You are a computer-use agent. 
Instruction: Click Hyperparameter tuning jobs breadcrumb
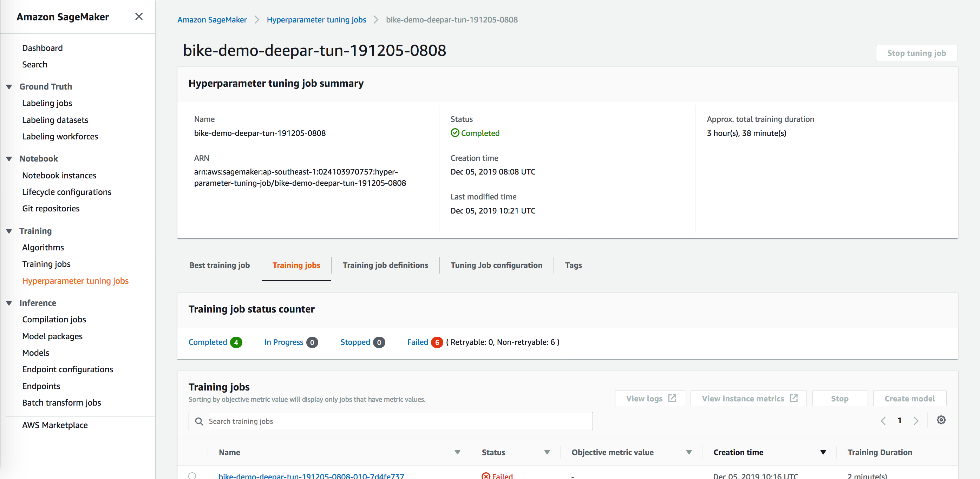pyautogui.click(x=316, y=20)
